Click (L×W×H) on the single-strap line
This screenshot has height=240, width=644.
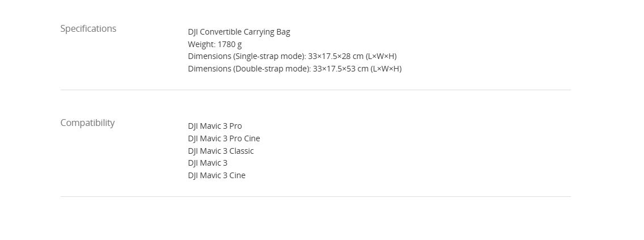click(x=382, y=56)
